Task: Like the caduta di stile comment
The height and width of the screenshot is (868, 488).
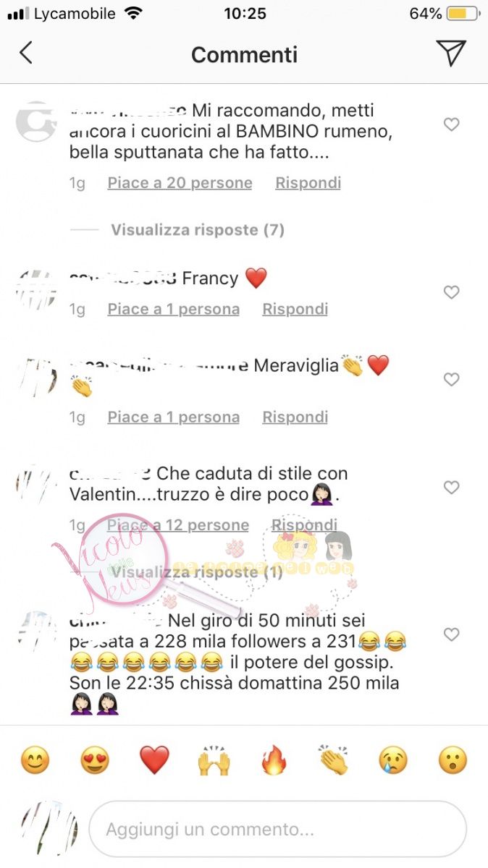Action: point(451,488)
